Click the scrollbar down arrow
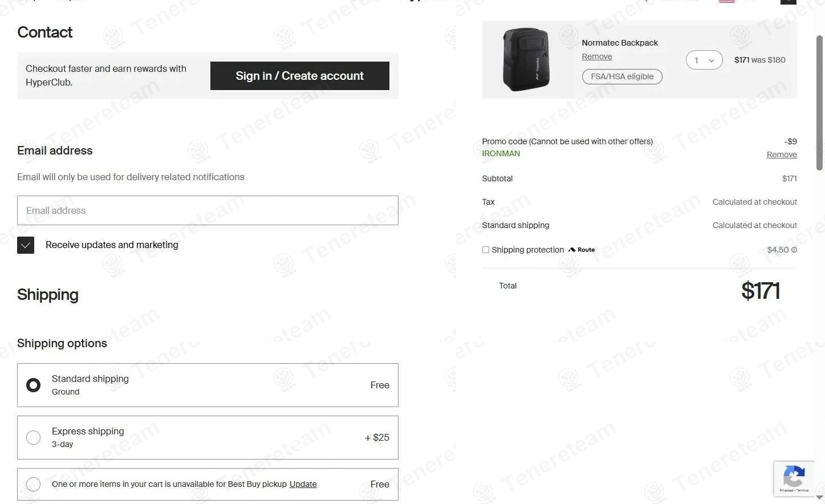This screenshot has width=825, height=504. click(x=820, y=498)
